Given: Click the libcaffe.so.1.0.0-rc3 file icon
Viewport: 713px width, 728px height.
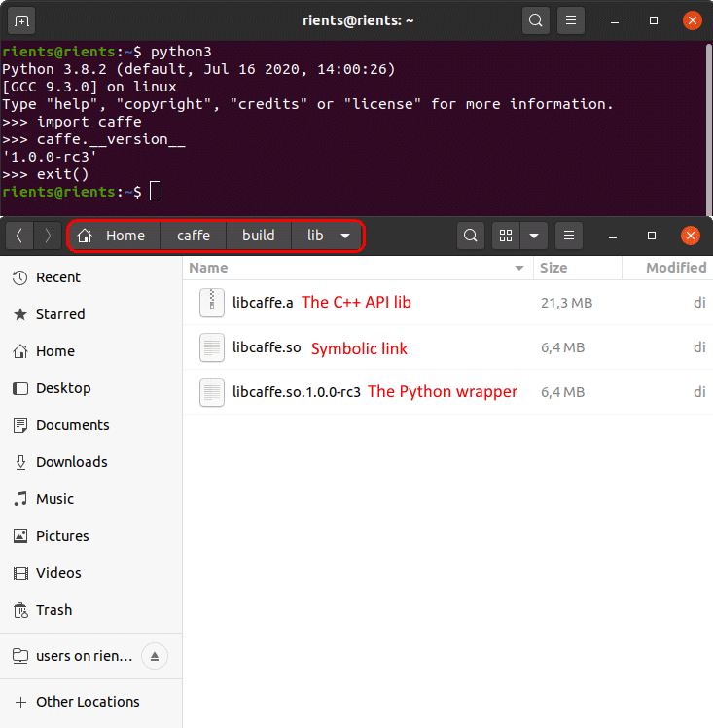Looking at the screenshot, I should pyautogui.click(x=212, y=392).
